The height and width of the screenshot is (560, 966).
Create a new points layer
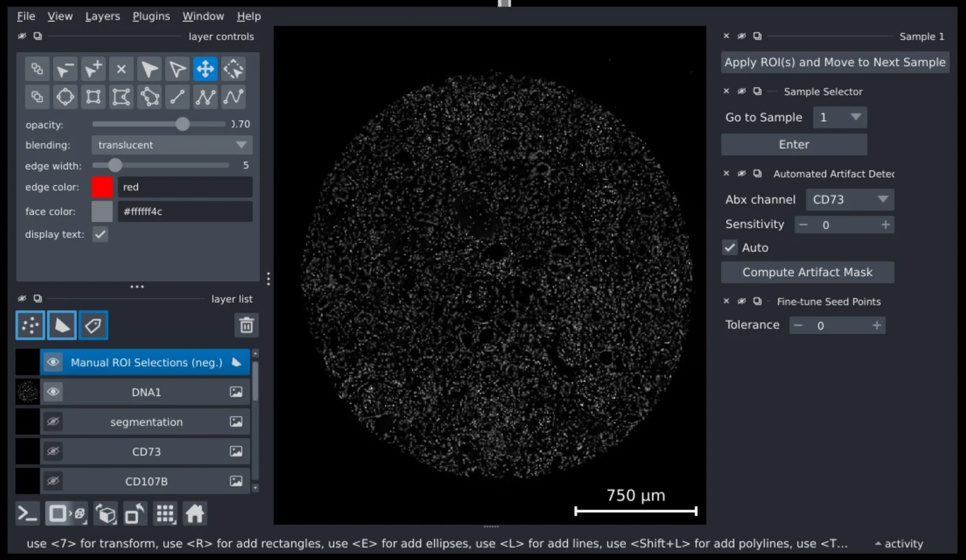(30, 325)
